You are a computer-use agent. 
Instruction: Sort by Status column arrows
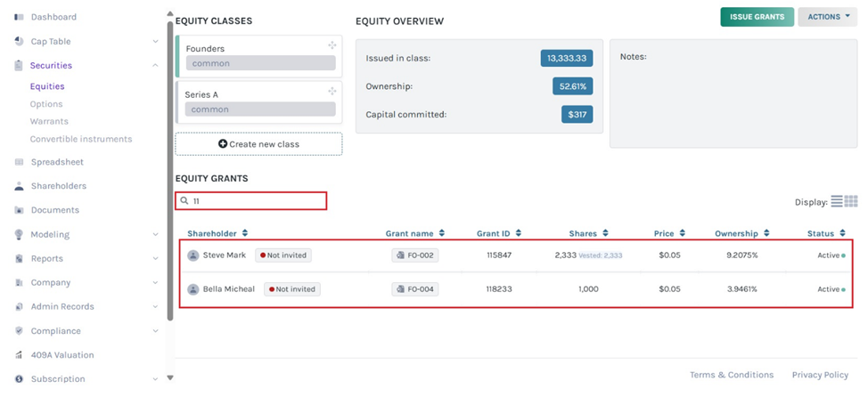842,233
